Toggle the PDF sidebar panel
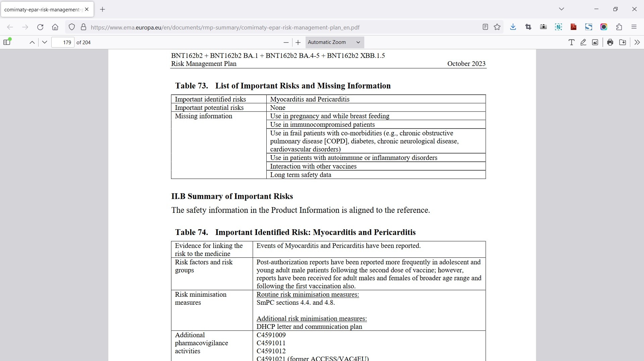Screen dimensions: 644x361 (x=7, y=42)
